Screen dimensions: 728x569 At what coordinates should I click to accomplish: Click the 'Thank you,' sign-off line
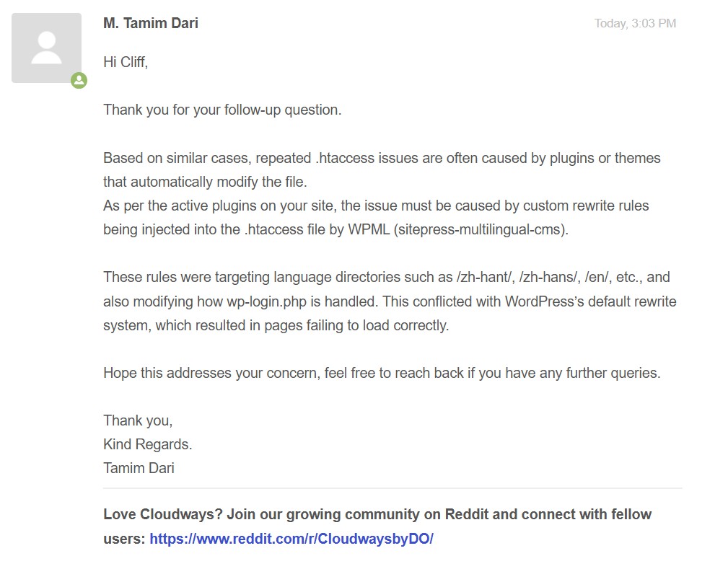pyautogui.click(x=138, y=420)
